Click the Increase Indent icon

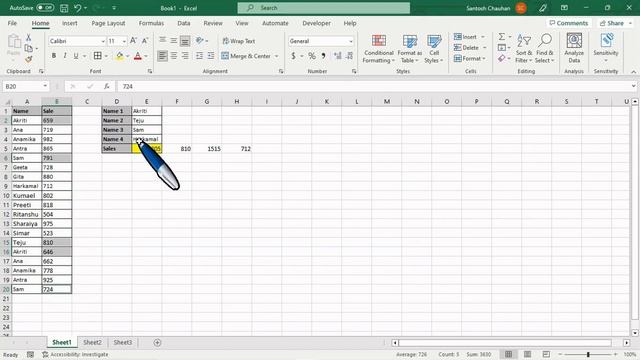point(211,56)
